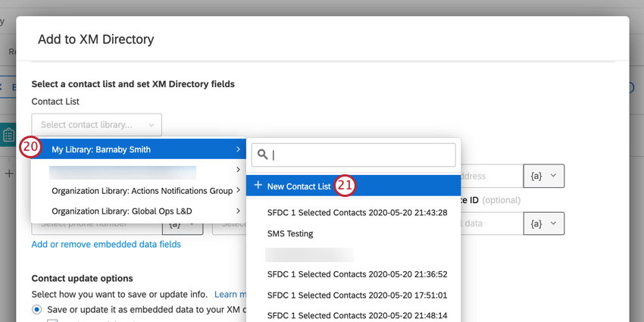
Task: Expand Actions Notifications Group submenu arrow
Action: click(238, 191)
